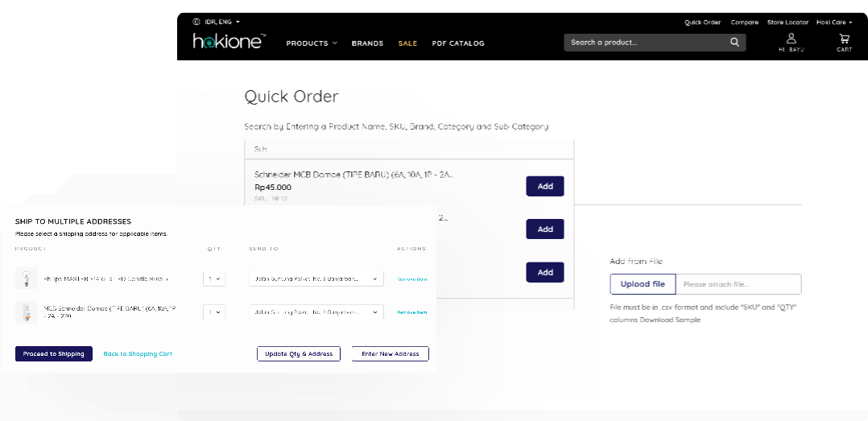Click the currency globe icon
868x421 pixels.
point(197,22)
